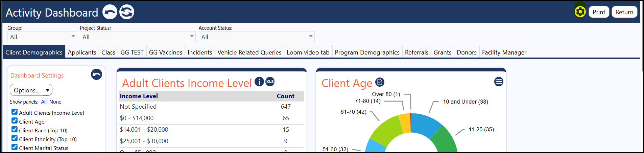This screenshot has width=644, height=153.
Task: Open the Client Age chart menu icon
Action: tap(499, 82)
